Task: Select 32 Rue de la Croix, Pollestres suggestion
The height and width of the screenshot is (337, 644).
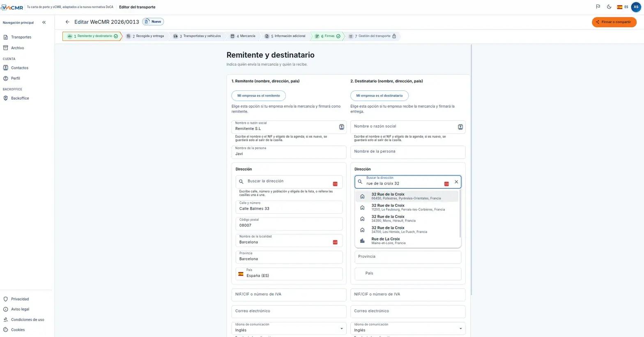Action: click(407, 196)
